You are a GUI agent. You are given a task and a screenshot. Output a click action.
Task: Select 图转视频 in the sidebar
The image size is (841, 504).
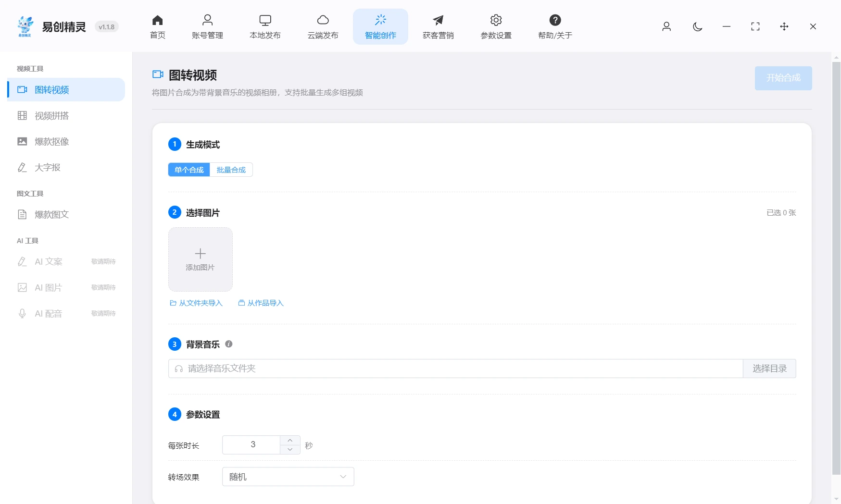click(66, 90)
